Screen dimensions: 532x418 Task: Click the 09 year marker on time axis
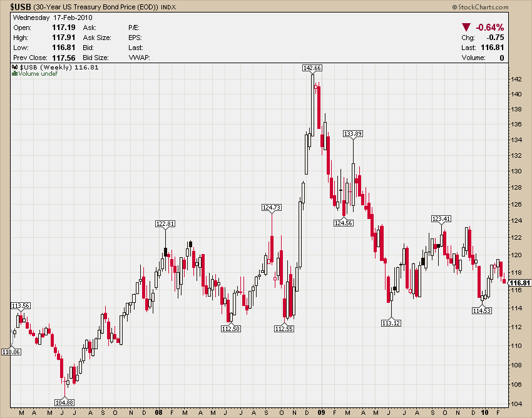click(x=321, y=413)
